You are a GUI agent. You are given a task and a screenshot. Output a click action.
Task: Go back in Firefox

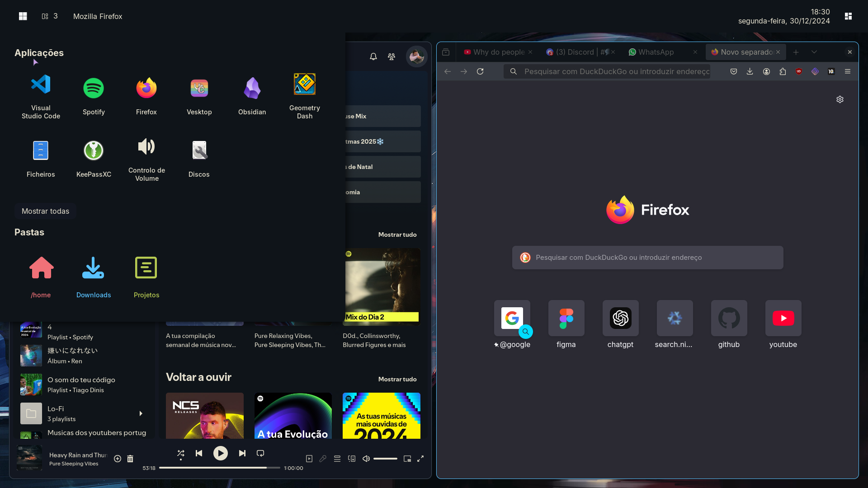pos(448,71)
